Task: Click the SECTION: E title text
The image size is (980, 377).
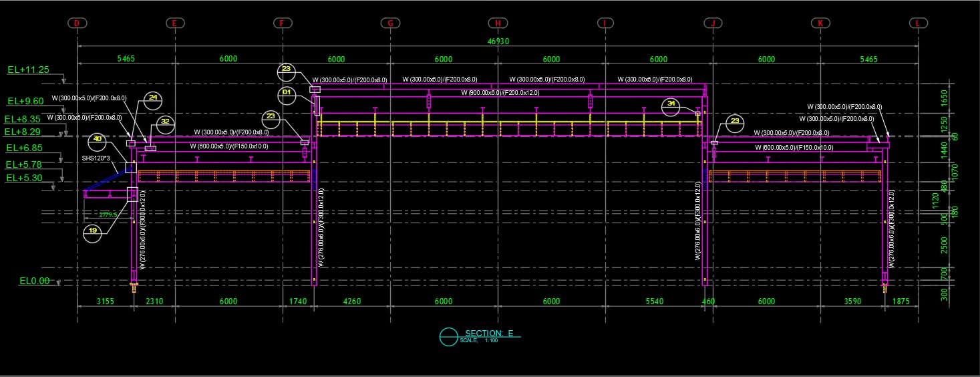Action: 492,333
